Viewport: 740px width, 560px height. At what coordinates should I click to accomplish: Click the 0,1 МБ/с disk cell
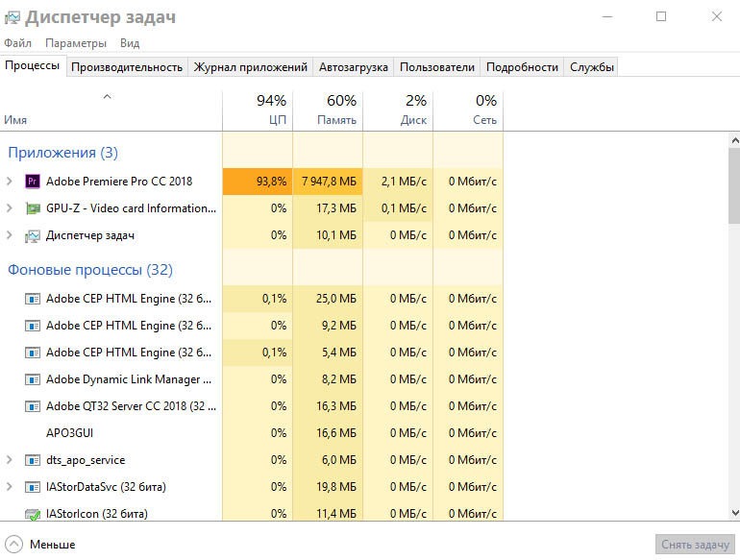398,208
